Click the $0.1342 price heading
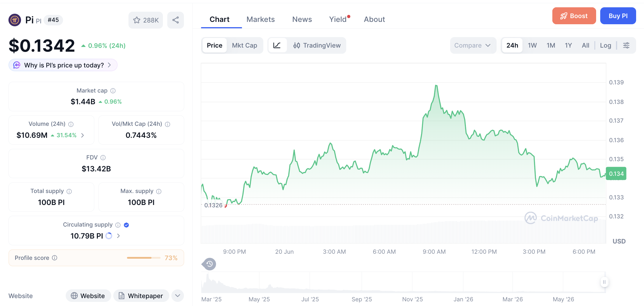Viewport: 644px width, 306px height. [x=42, y=46]
